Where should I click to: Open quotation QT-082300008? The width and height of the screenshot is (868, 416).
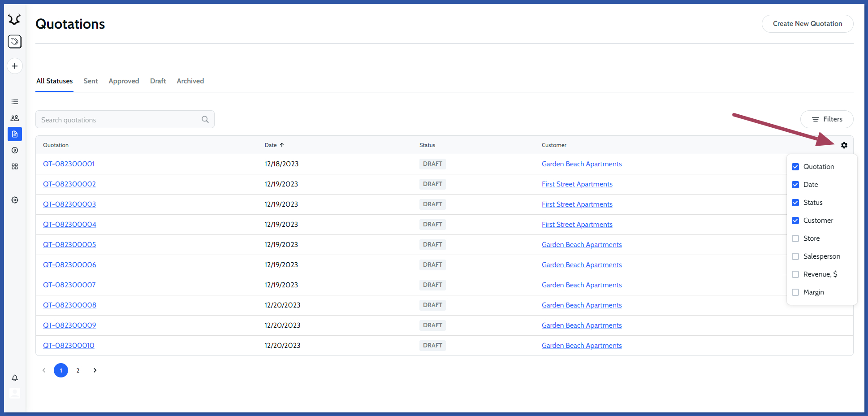coord(69,305)
